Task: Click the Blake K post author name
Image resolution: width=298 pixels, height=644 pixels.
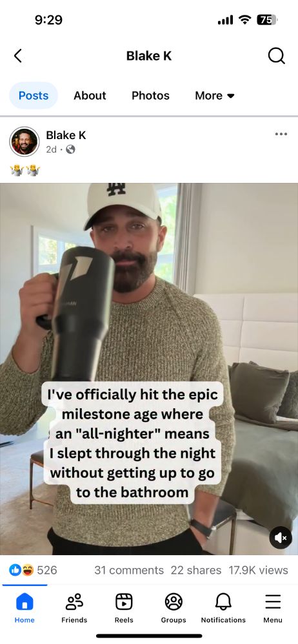Action: pos(66,135)
